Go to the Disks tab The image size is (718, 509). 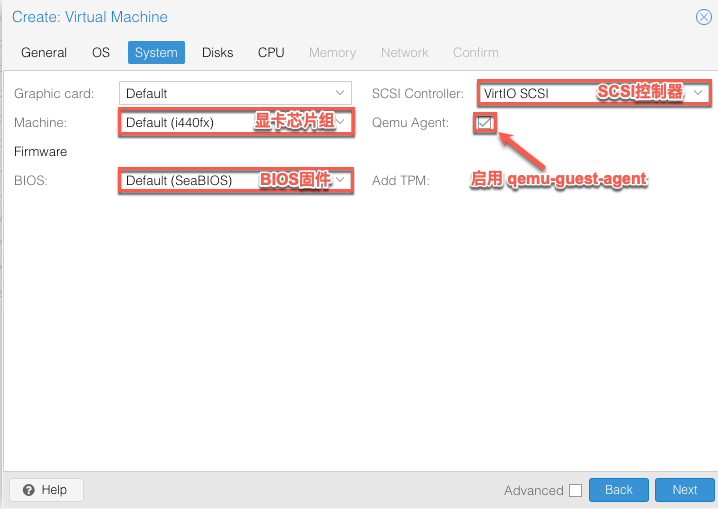tap(218, 53)
